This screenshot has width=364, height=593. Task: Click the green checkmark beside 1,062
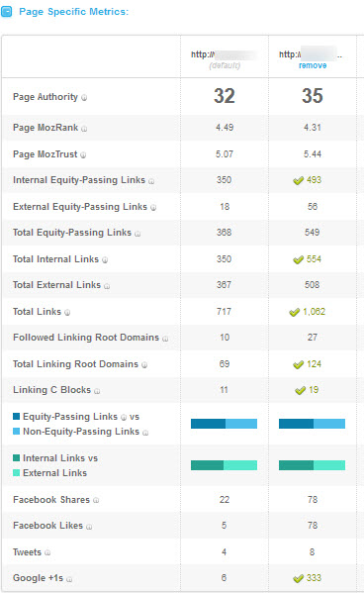coord(294,313)
